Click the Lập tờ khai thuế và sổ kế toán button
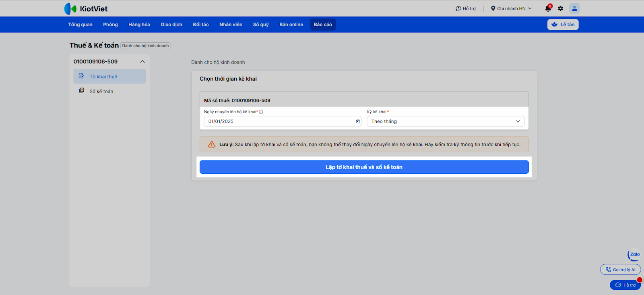Screen dimensions: 644x295 (x=364, y=167)
